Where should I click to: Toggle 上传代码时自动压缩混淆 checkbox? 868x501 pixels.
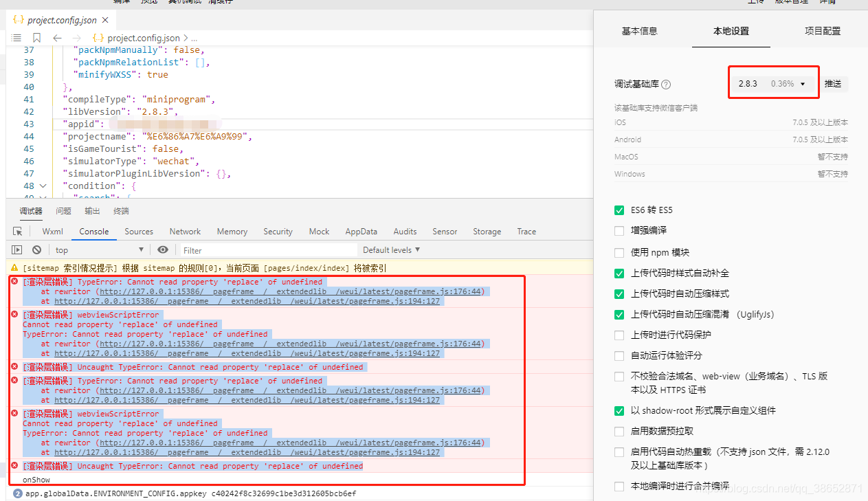(x=619, y=314)
